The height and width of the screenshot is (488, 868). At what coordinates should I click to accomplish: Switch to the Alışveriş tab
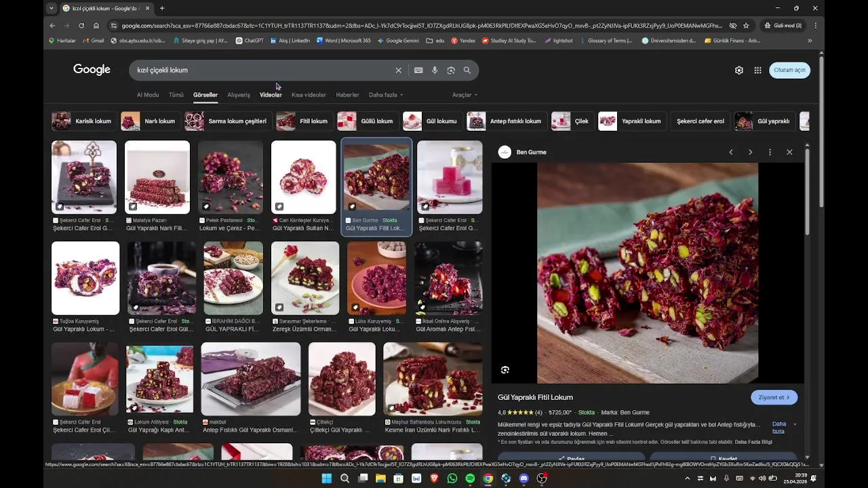pos(239,95)
